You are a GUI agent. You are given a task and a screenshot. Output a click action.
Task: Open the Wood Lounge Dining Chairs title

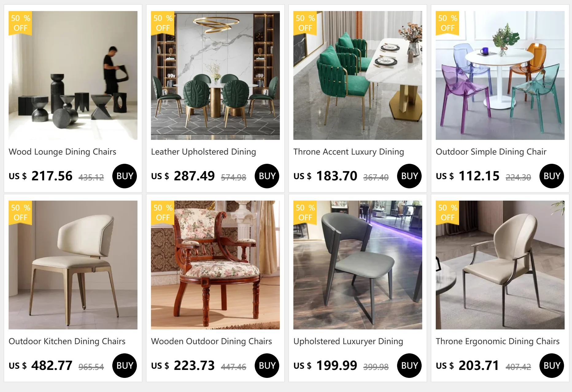tap(62, 152)
